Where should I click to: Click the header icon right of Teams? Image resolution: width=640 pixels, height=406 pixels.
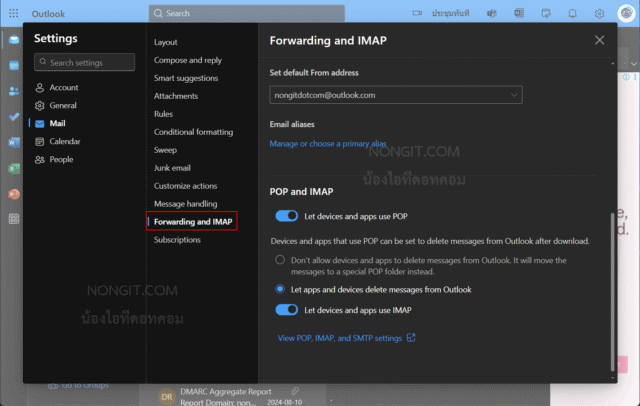[519, 13]
